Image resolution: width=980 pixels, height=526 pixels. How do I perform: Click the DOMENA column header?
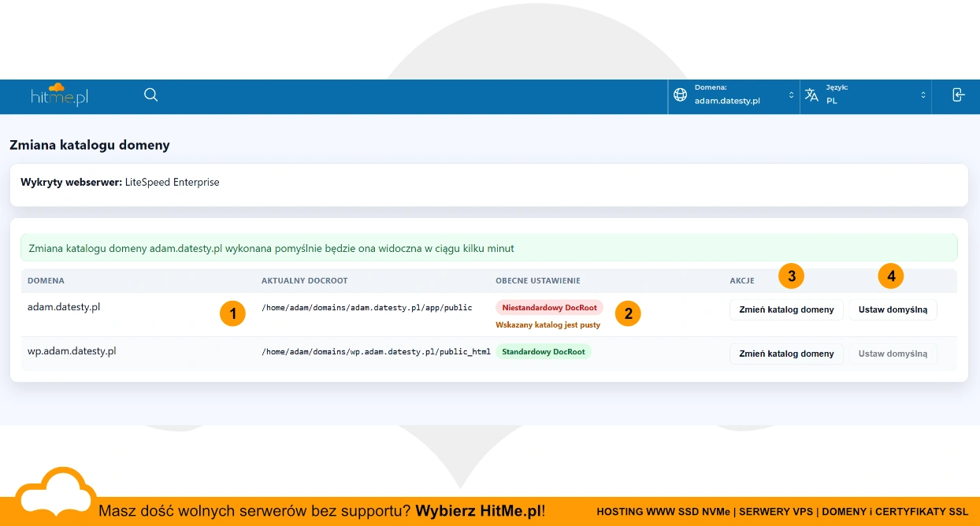[x=46, y=280]
